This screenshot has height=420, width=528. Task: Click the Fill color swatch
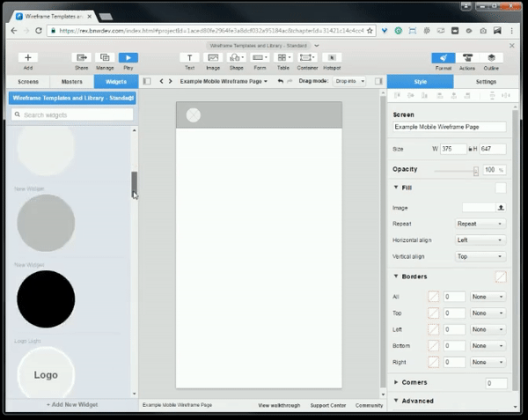pos(501,188)
